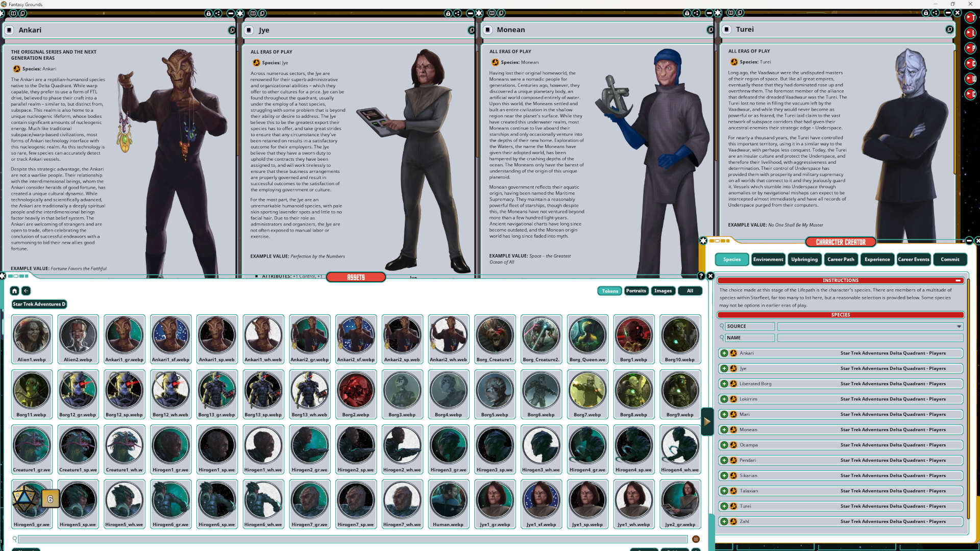Switch to the Environment tab
980x551 pixels.
point(768,259)
